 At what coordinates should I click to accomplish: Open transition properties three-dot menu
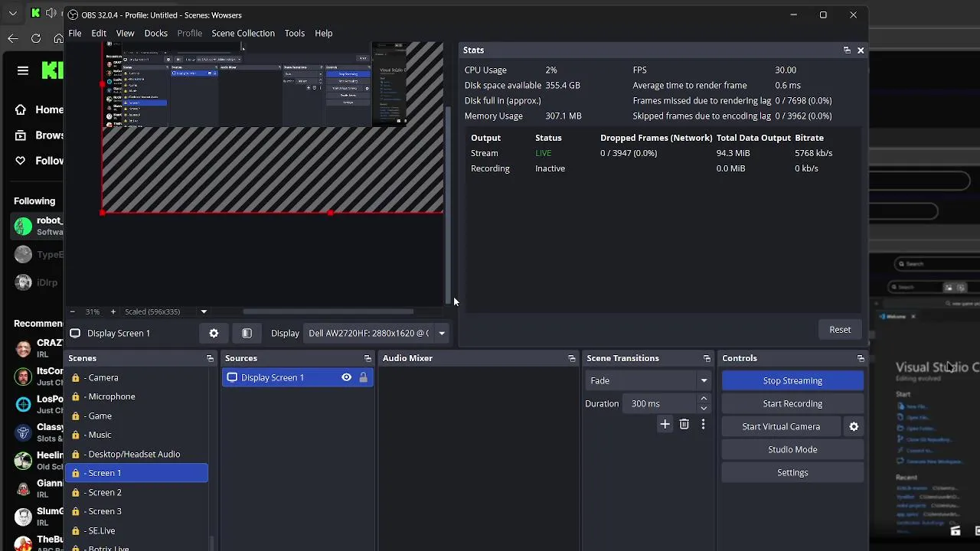tap(703, 424)
